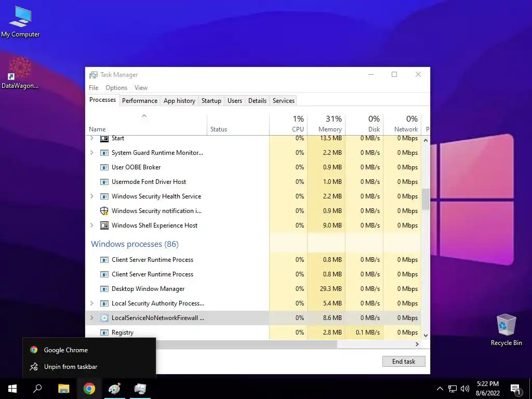Expand Windows Security Health Service row
The width and height of the screenshot is (532, 399).
pyautogui.click(x=91, y=196)
